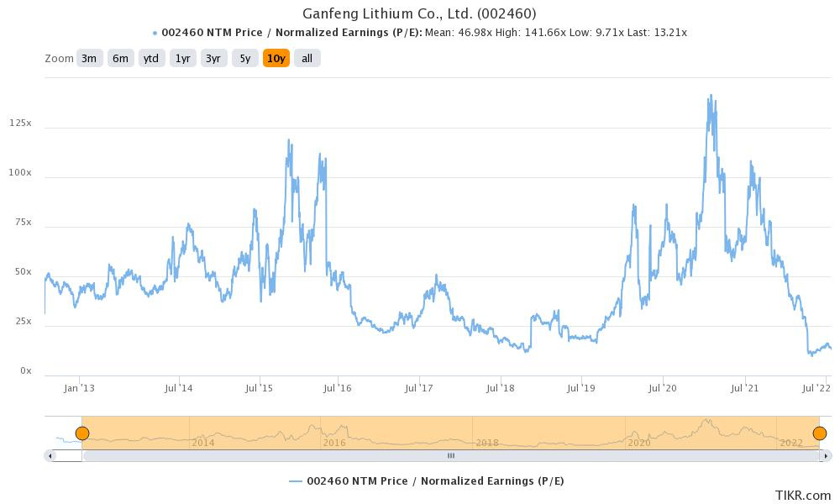840x504 pixels.
Task: Click the Jul '16 x-axis label
Action: (x=338, y=388)
